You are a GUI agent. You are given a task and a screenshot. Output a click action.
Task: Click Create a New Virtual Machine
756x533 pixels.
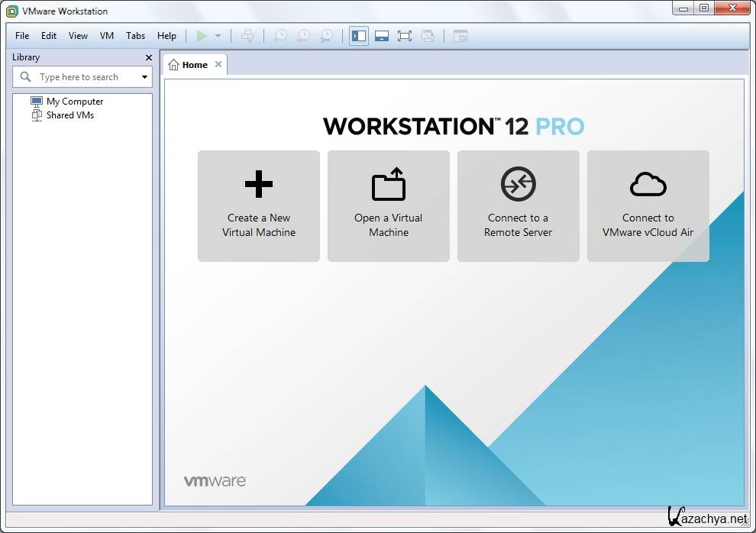259,206
